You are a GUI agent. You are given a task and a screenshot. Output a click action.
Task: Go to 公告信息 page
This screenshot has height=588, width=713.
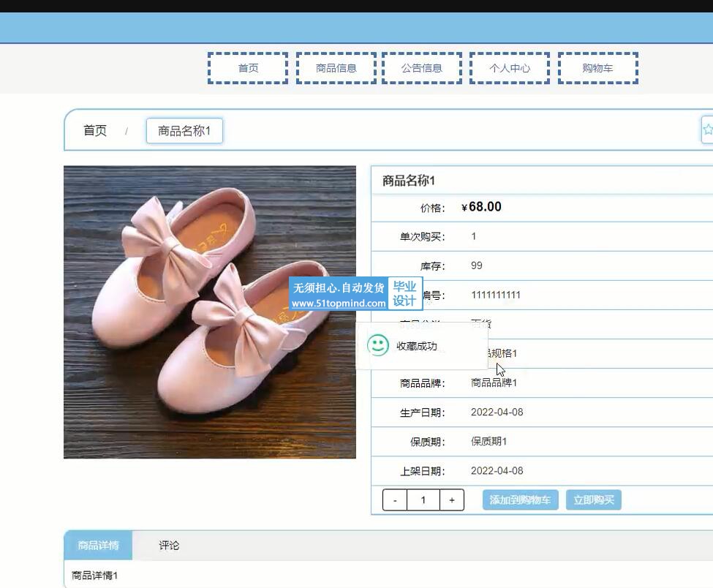pos(421,68)
